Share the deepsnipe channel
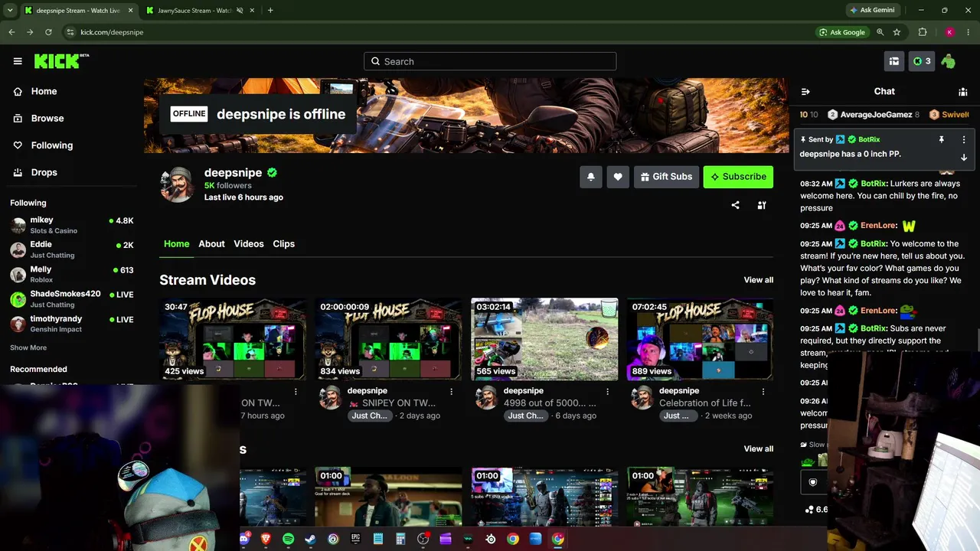The image size is (980, 551). pyautogui.click(x=736, y=205)
